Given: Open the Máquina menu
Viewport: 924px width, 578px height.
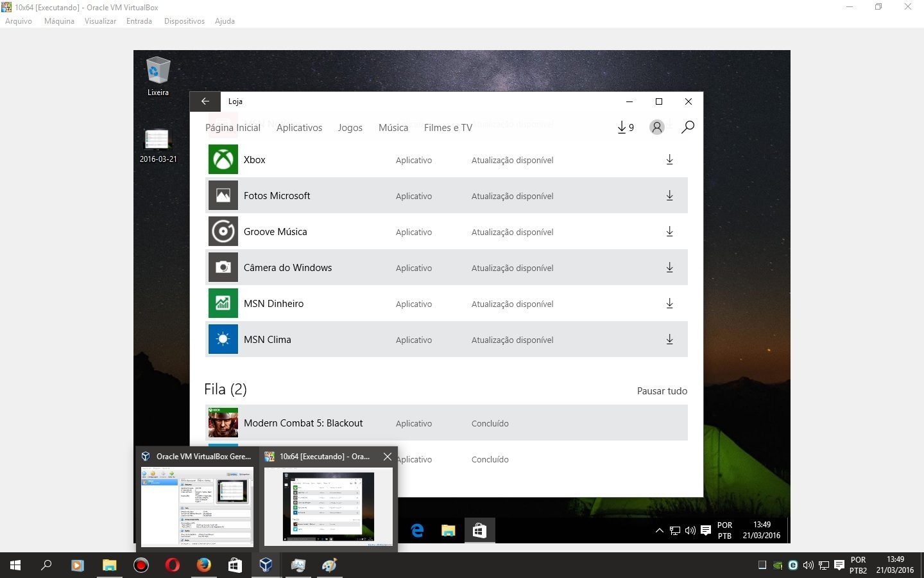Looking at the screenshot, I should tap(59, 21).
